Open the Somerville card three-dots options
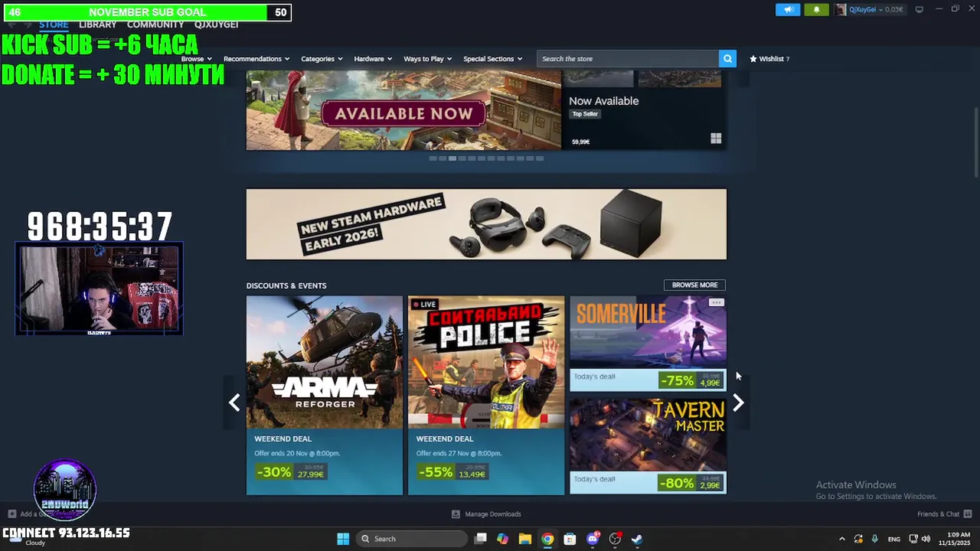This screenshot has width=980, height=551. (x=716, y=302)
